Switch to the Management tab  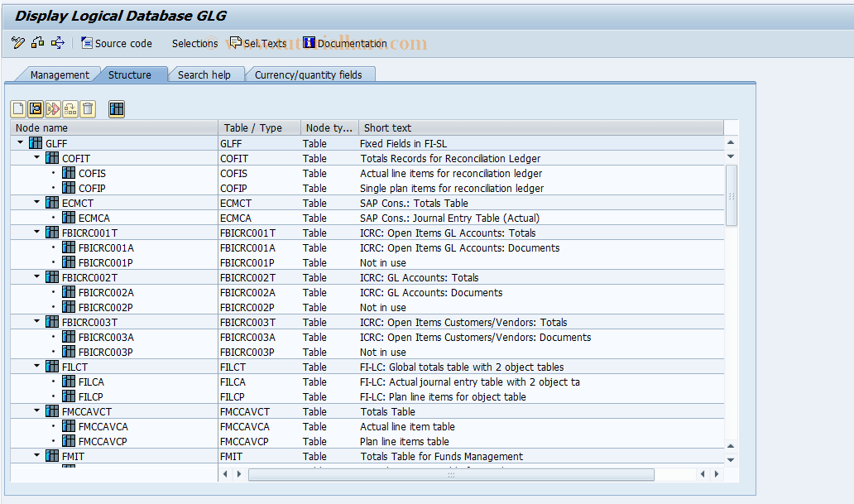[62, 74]
